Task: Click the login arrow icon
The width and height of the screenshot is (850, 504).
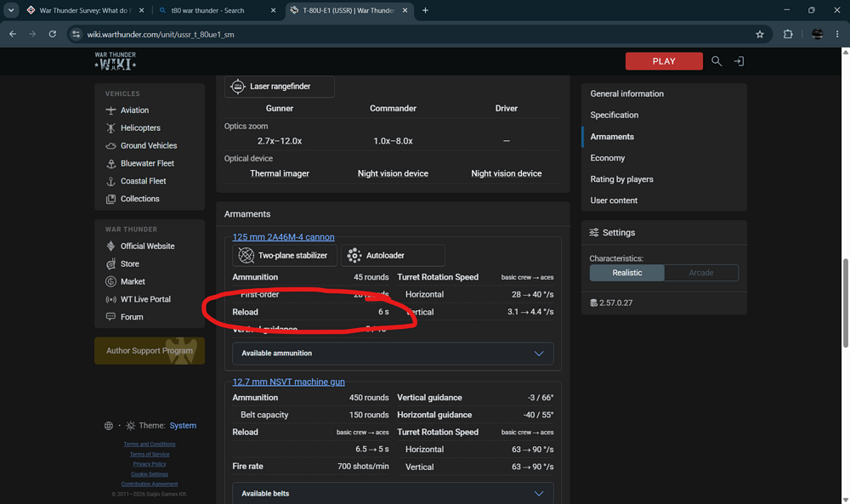Action: [x=739, y=61]
